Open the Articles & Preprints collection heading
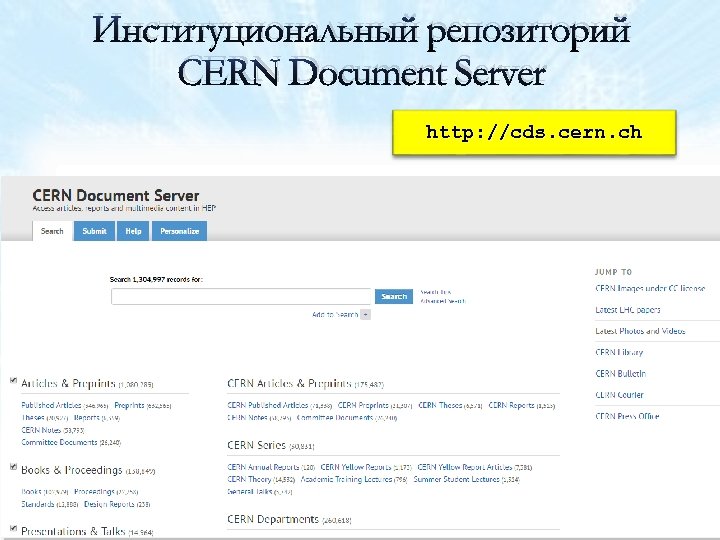Image resolution: width=720 pixels, height=540 pixels. coord(68,383)
